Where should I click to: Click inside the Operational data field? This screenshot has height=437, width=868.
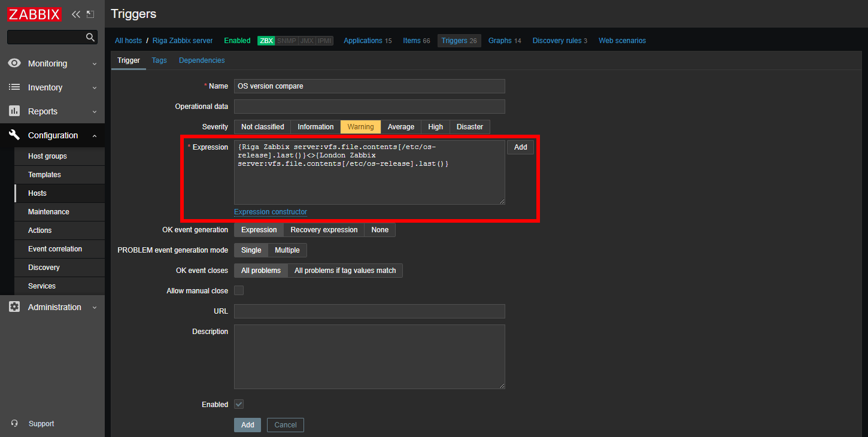pos(369,106)
